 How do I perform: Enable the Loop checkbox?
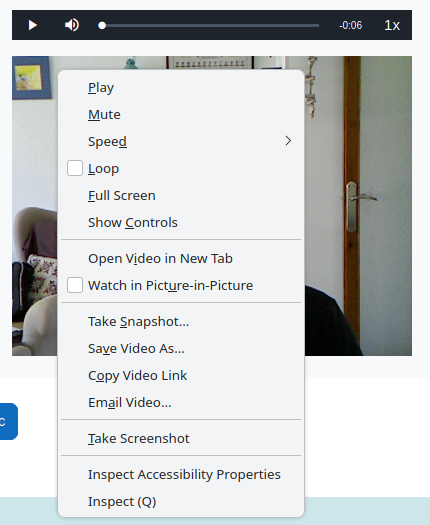tap(75, 168)
